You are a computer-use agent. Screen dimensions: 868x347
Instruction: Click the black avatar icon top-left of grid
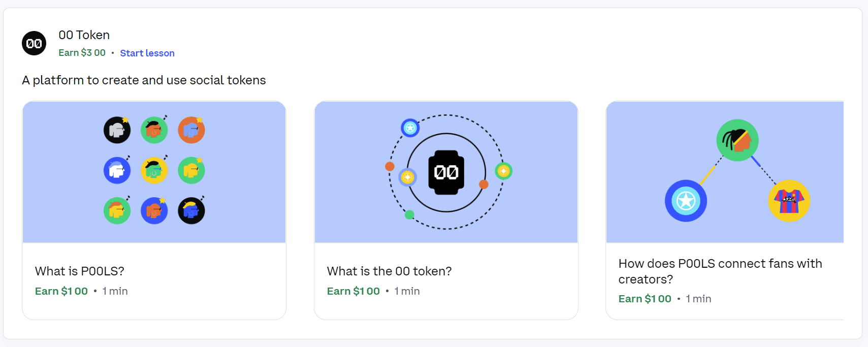(x=117, y=130)
